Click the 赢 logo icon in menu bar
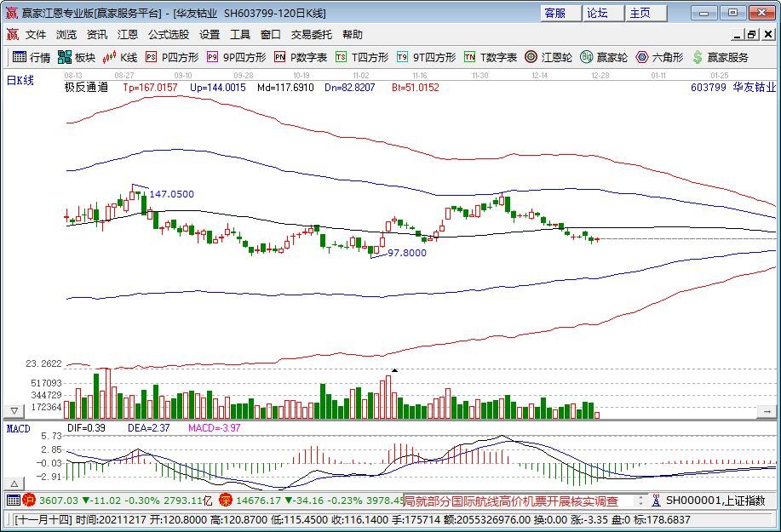The height and width of the screenshot is (532, 781). (13, 34)
